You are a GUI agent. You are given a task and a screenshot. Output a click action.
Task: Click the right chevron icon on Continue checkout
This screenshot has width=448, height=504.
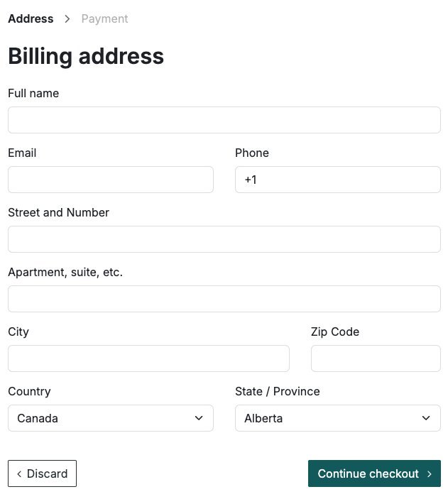pyautogui.click(x=430, y=474)
